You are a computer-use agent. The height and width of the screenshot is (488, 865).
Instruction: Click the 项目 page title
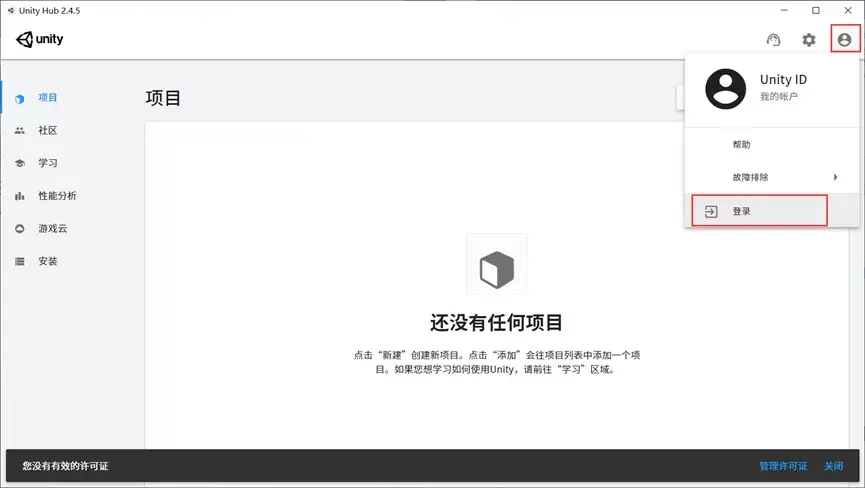point(163,98)
